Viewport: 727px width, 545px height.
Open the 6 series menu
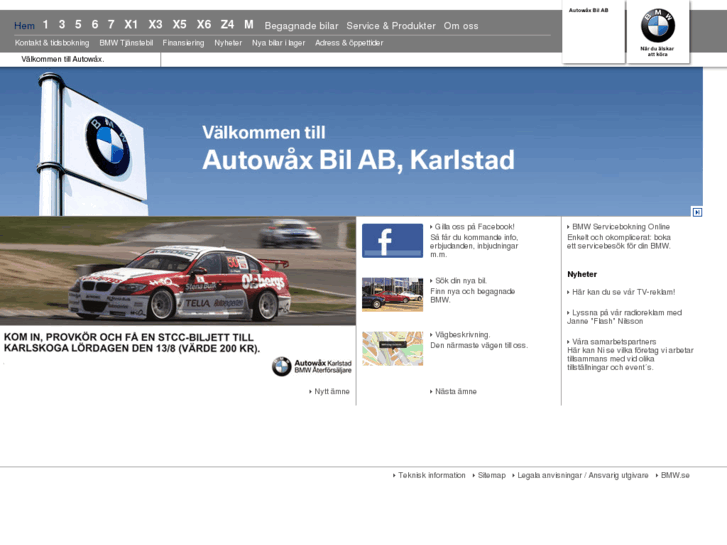(95, 25)
